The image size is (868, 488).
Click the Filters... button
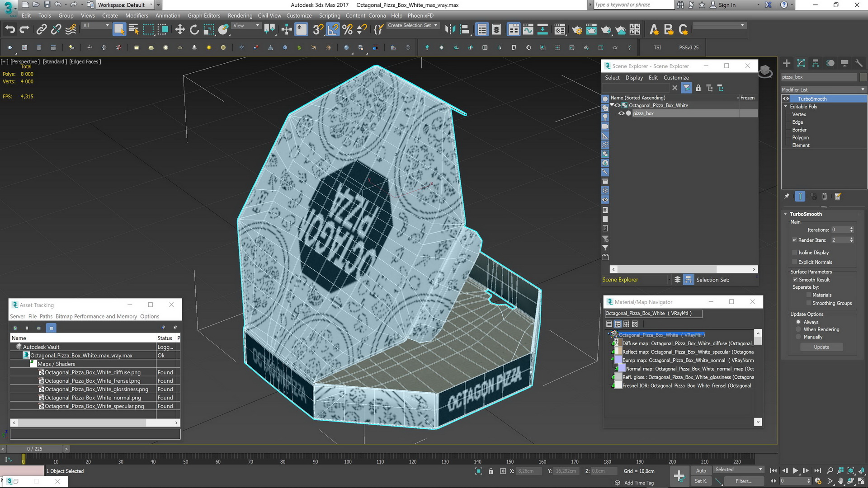(x=744, y=481)
